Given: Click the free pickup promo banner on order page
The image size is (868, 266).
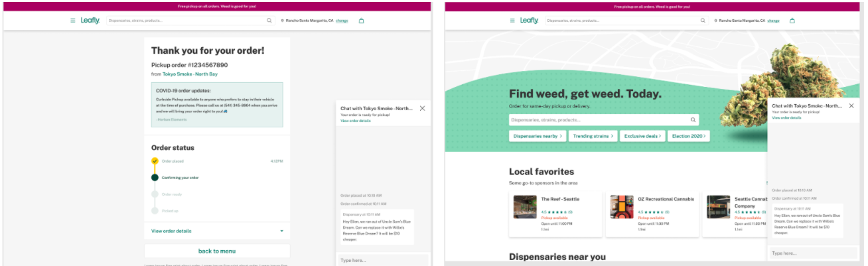Looking at the screenshot, I should click(x=217, y=6).
